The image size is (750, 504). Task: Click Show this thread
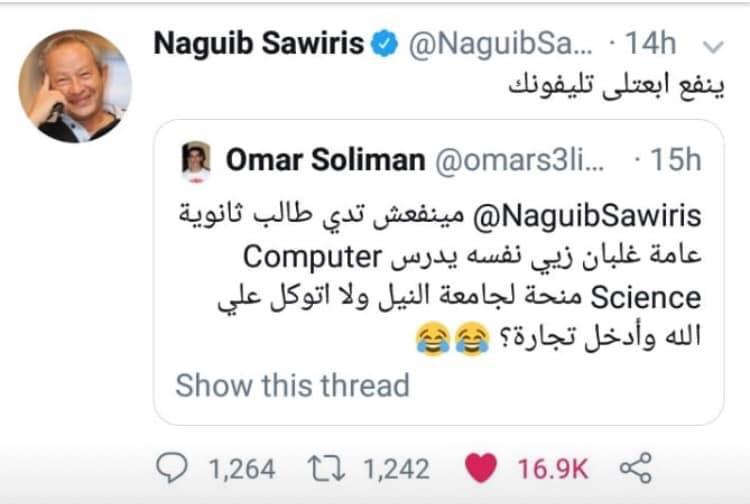(x=292, y=385)
